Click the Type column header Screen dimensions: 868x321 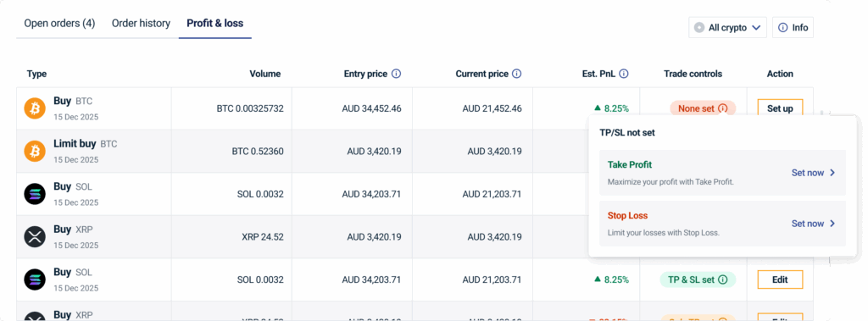pos(36,74)
